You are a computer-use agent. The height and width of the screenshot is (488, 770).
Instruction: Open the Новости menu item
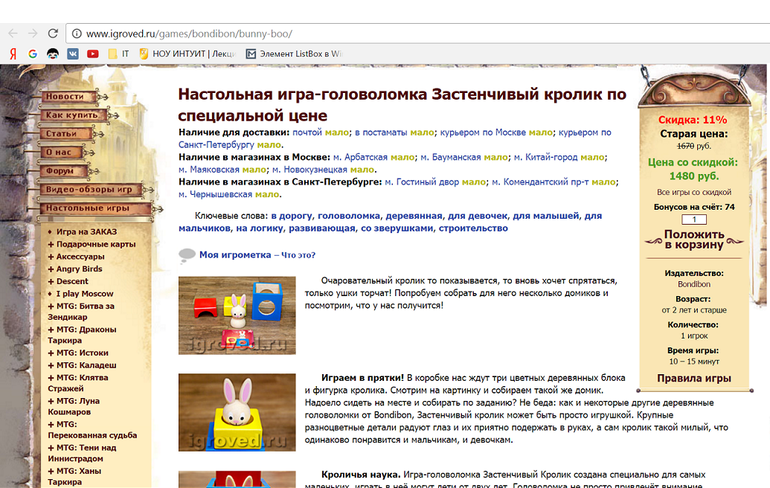66,97
